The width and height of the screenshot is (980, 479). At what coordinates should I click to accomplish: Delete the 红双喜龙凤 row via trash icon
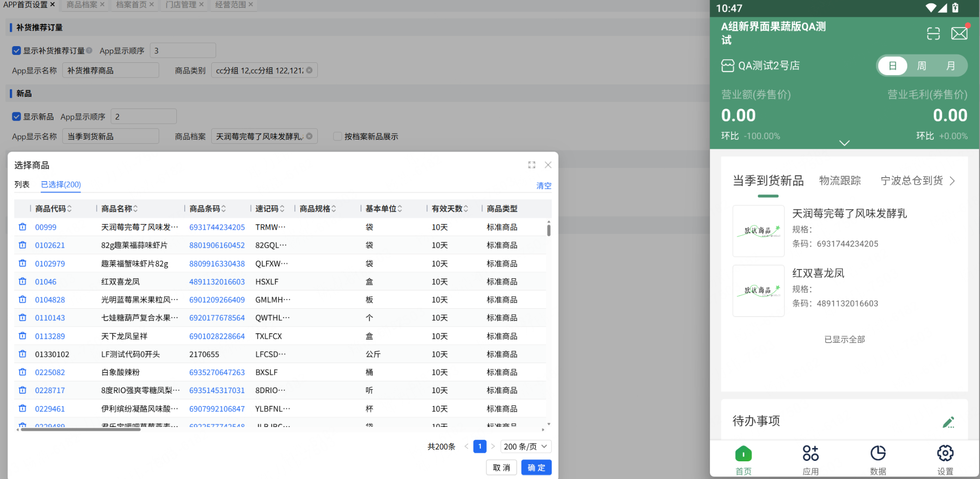pos(23,282)
